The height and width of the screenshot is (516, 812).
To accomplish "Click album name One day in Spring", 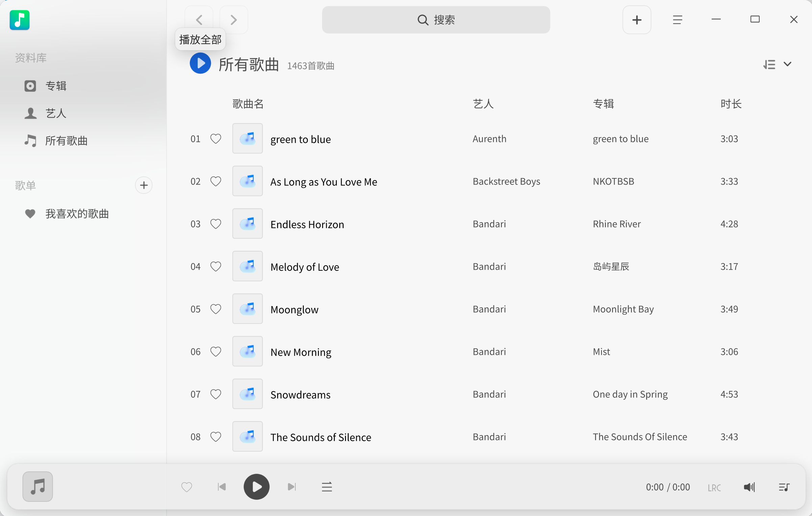I will 630,394.
